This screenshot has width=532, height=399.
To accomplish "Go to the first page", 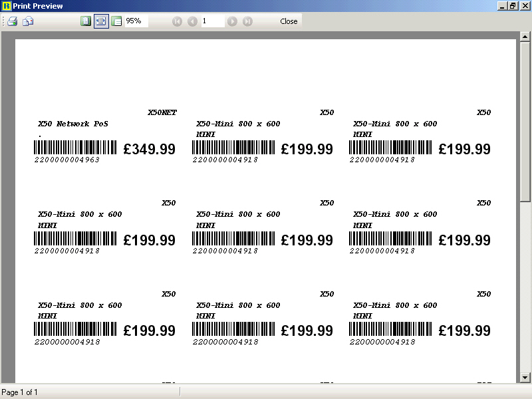I will coord(177,21).
